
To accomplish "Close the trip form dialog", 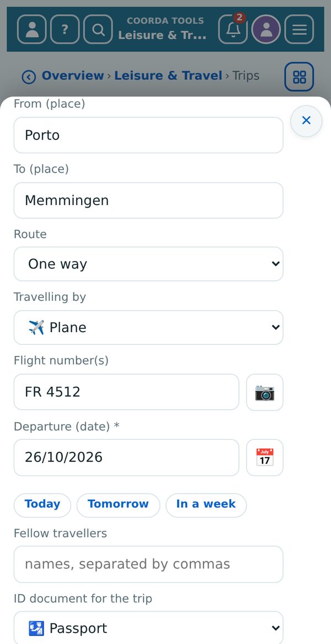I will point(306,121).
